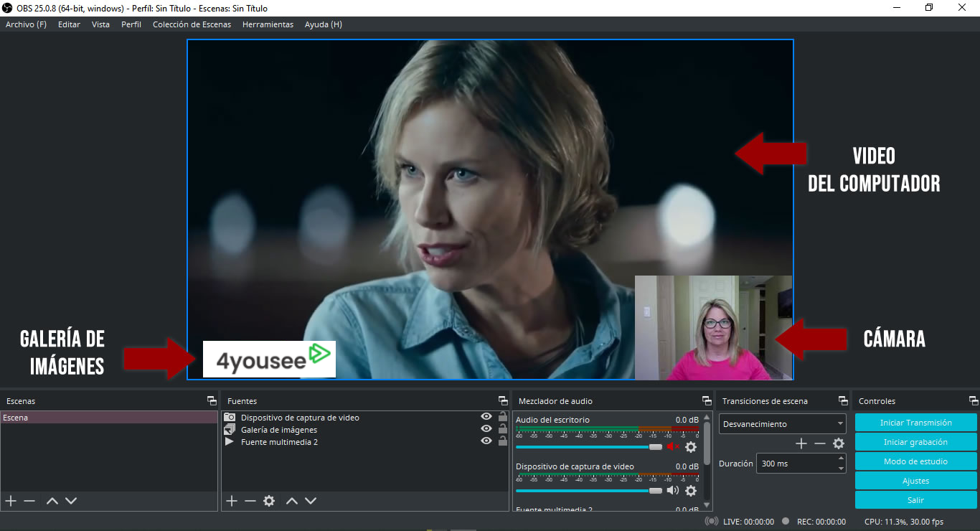This screenshot has width=980, height=531.
Task: Lock Galería de imágenes source
Action: click(502, 429)
